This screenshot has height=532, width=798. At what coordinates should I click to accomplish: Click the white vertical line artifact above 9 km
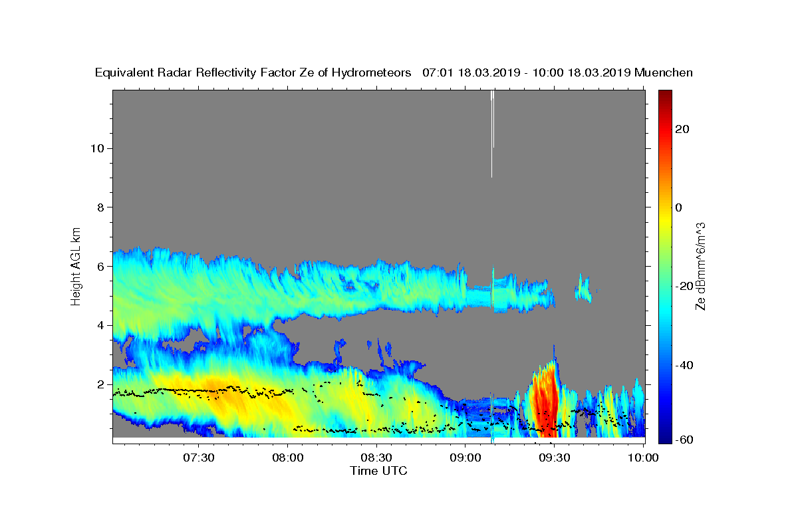point(492,133)
